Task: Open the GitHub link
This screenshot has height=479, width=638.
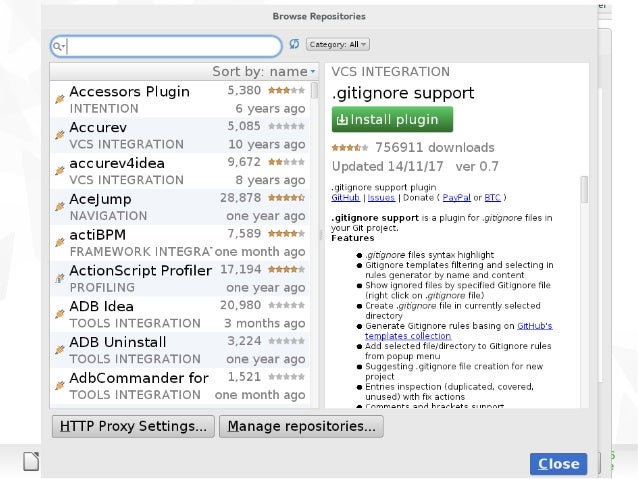Action: (345, 197)
